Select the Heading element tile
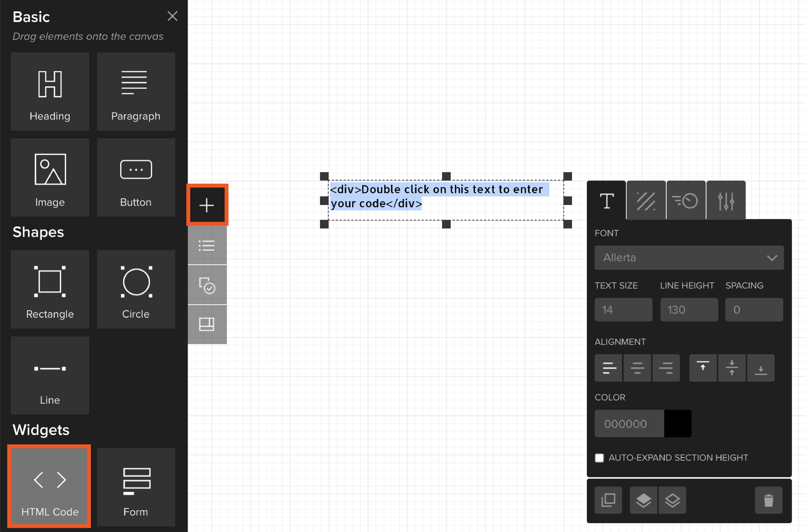This screenshot has width=806, height=532. click(50, 91)
